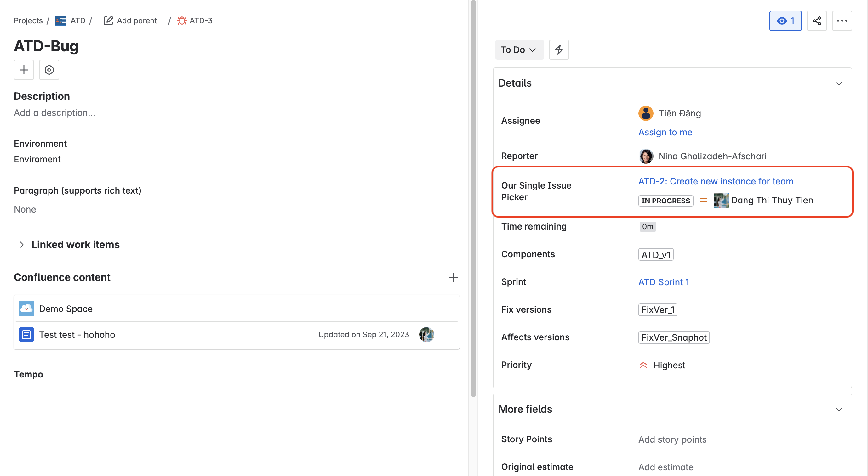
Task: Click the Add a description field
Action: (x=54, y=112)
